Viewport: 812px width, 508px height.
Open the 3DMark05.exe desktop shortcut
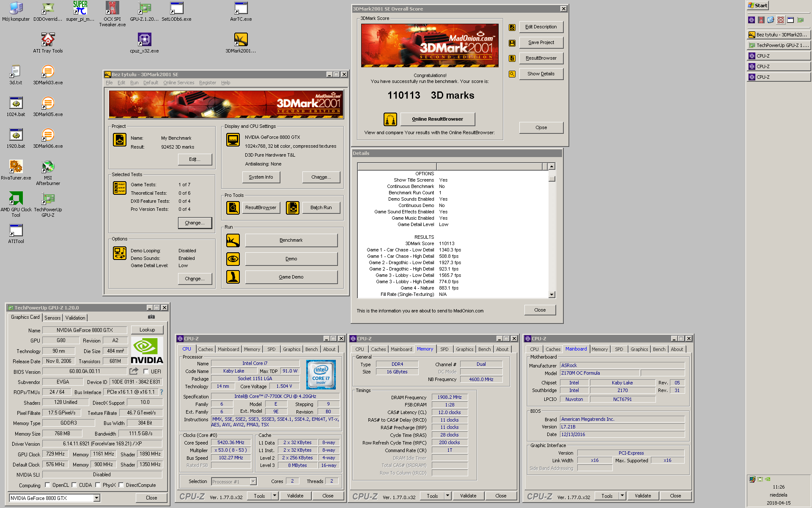pyautogui.click(x=48, y=106)
